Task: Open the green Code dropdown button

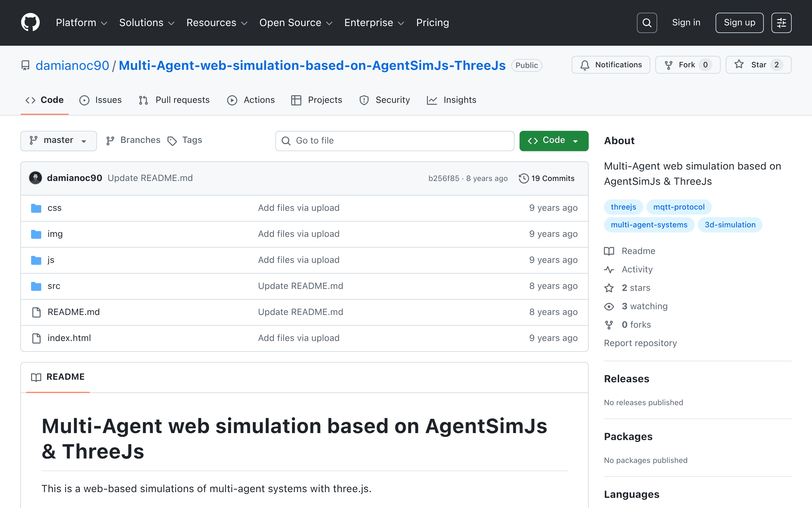Action: (553, 141)
